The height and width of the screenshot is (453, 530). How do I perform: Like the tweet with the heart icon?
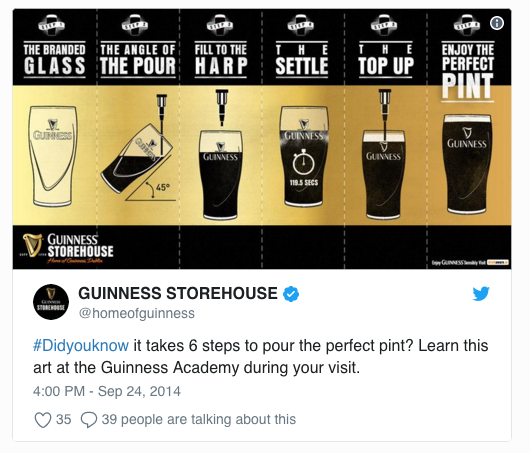[43, 420]
